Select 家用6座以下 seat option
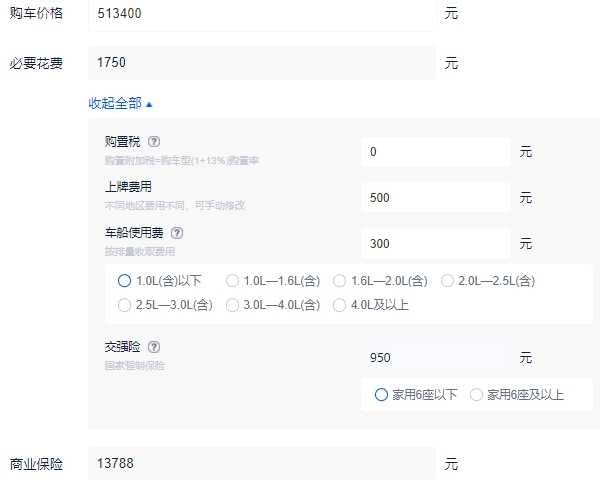600x480 pixels. 381,395
